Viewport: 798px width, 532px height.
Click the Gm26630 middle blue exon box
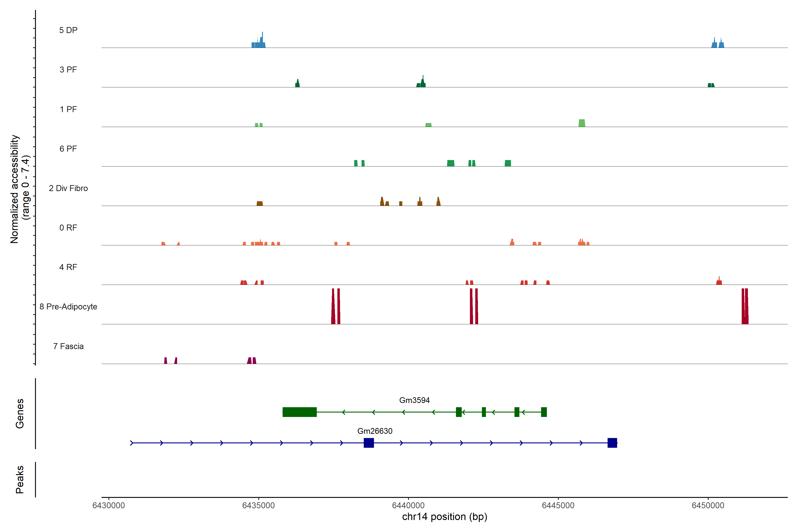[x=368, y=443]
